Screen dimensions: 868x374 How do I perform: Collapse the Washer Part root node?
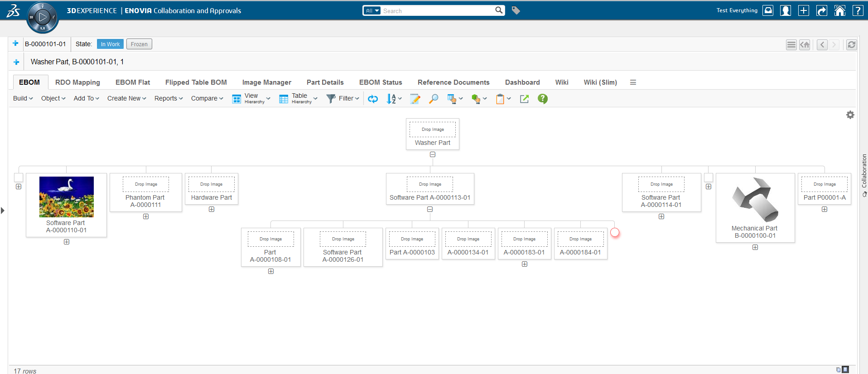(433, 154)
